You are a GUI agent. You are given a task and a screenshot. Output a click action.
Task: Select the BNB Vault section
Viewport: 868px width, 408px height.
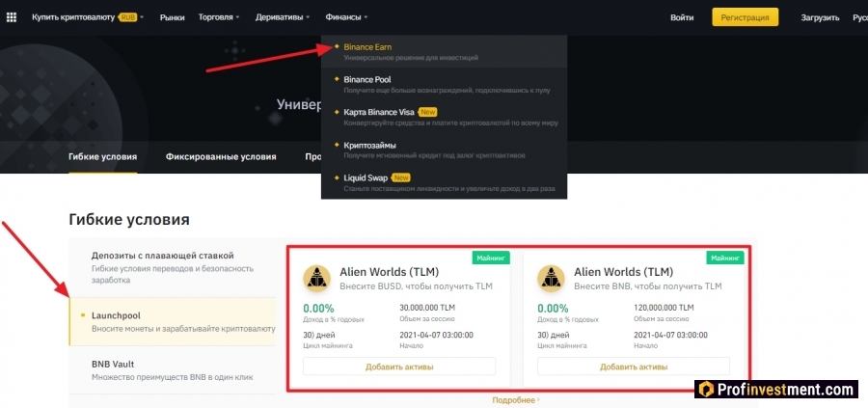click(173, 370)
